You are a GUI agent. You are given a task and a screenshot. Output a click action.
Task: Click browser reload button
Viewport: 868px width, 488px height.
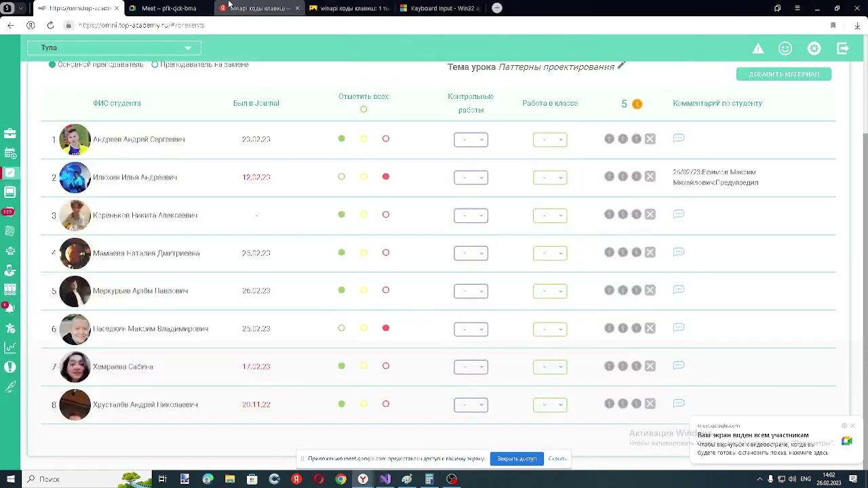50,25
